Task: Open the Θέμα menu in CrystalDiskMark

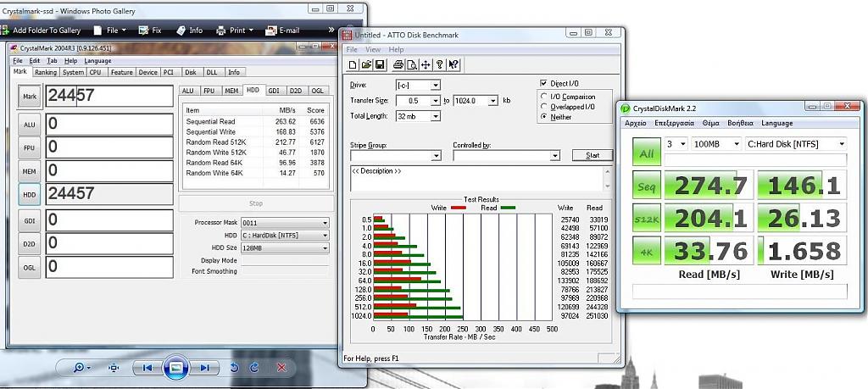Action: coord(710,124)
